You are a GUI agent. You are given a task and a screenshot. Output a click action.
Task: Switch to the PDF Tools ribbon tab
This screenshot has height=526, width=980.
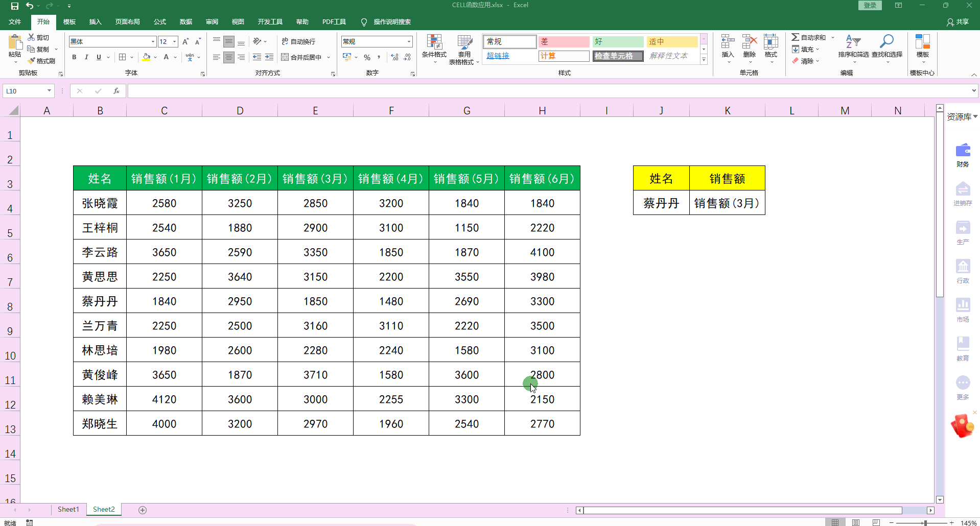pos(334,21)
